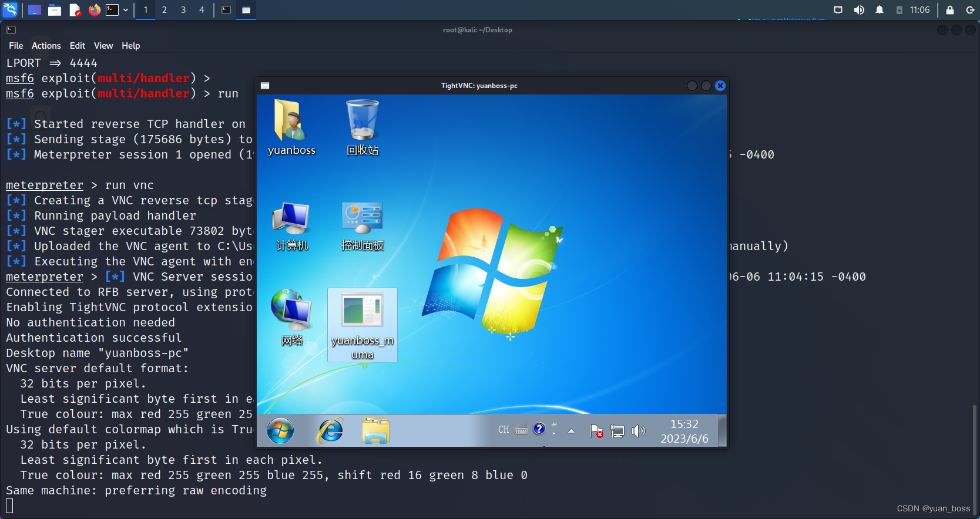Switch to workspace 4
This screenshot has width=980, height=519.
[202, 10]
